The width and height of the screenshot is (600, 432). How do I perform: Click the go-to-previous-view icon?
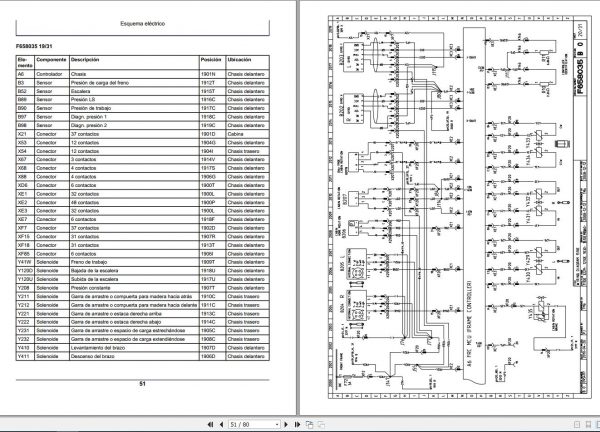309,424
